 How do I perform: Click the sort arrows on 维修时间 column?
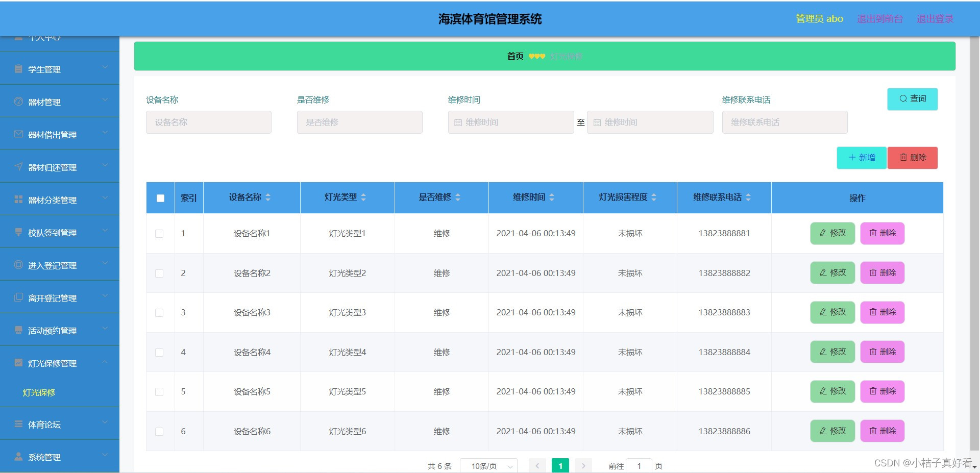tap(552, 197)
